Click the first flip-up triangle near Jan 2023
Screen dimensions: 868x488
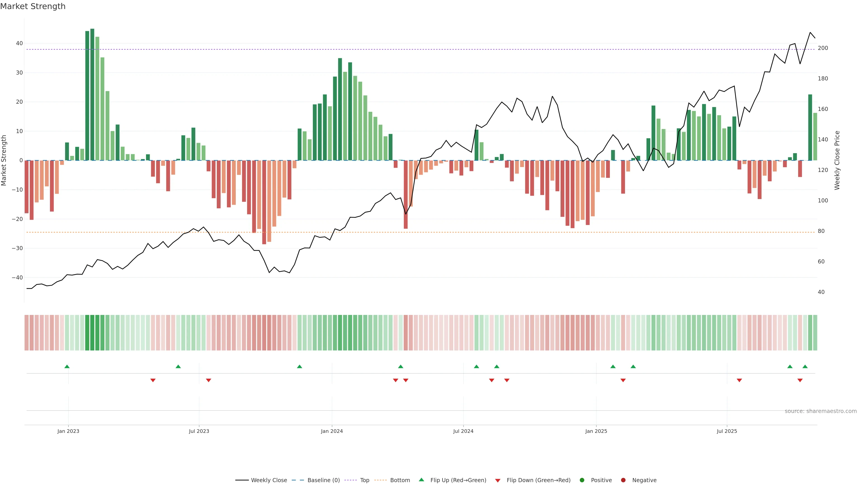point(67,366)
